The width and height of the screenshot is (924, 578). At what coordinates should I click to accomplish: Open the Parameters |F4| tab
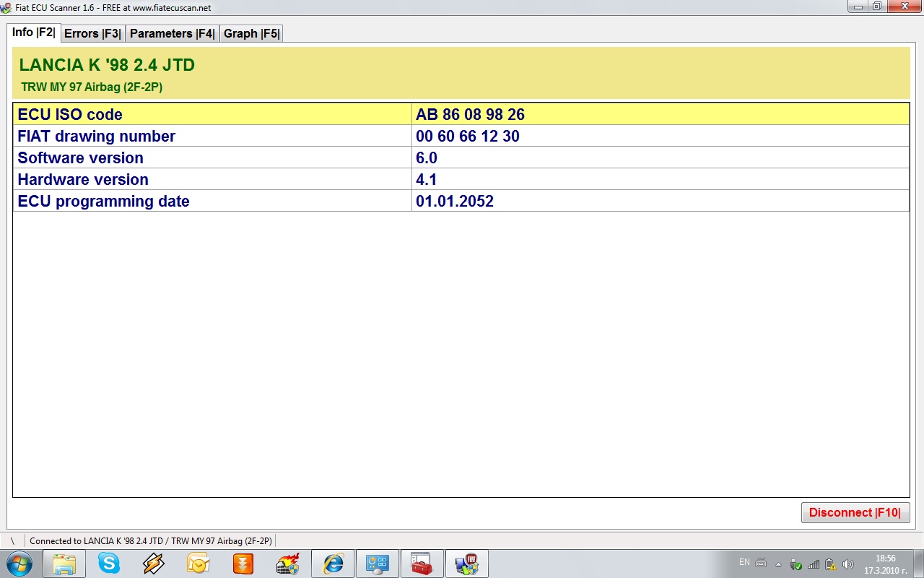172,33
